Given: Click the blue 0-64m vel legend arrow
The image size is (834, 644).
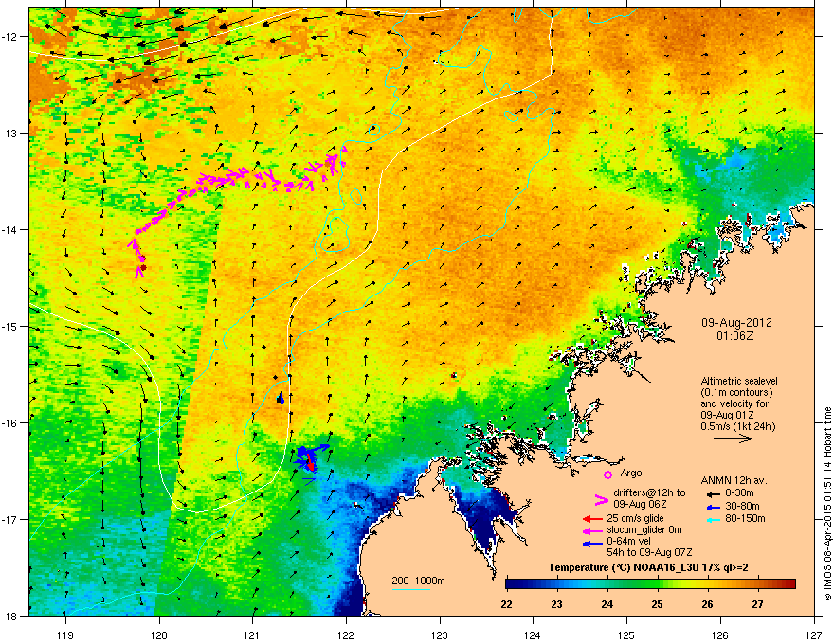Looking at the screenshot, I should click(592, 543).
